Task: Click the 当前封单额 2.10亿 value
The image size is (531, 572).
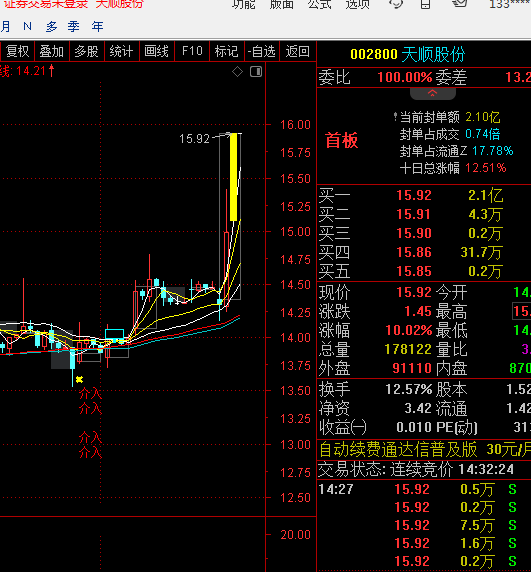Action: coord(482,117)
